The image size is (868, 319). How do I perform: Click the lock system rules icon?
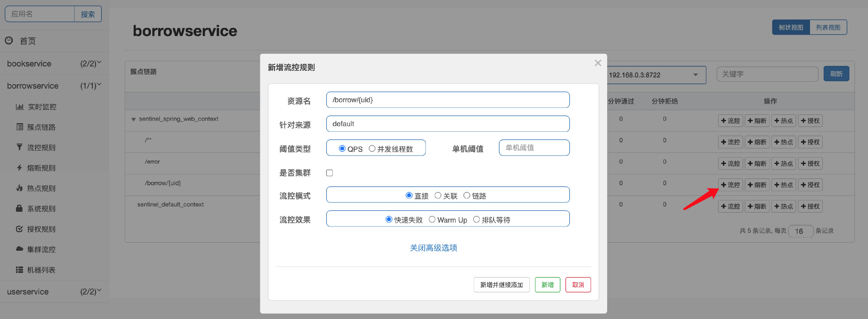coord(20,209)
